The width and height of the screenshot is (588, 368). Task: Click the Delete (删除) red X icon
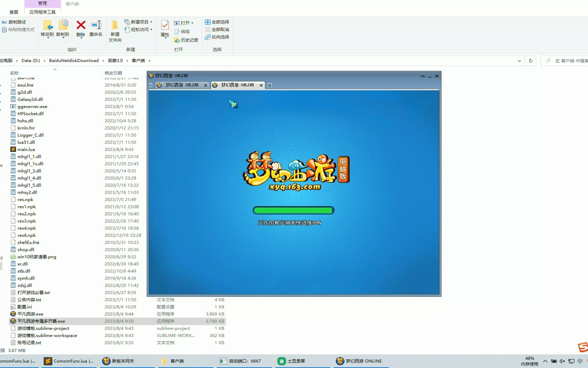[x=81, y=25]
